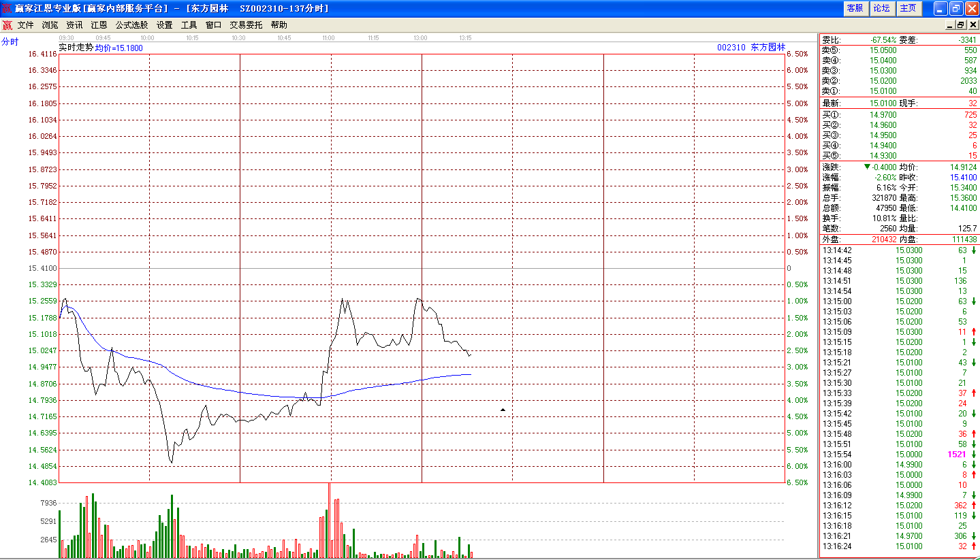This screenshot has width=980, height=560.
Task: Open the 文件 menu
Action: [25, 25]
